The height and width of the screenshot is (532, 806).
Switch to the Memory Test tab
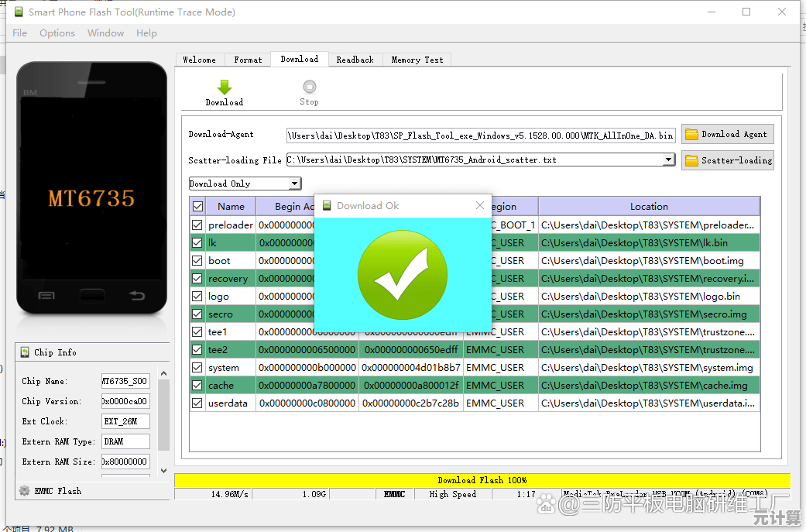(x=417, y=60)
